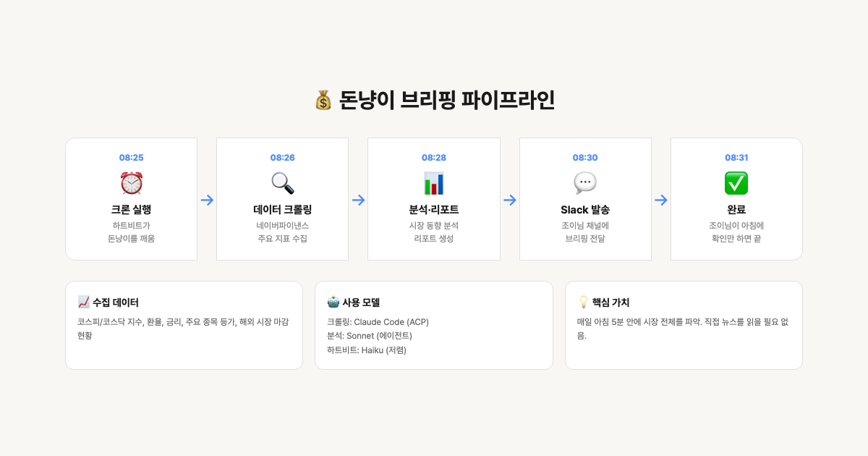This screenshot has width=868, height=456.
Task: Click the 08:25 timestamp
Action: click(x=131, y=158)
